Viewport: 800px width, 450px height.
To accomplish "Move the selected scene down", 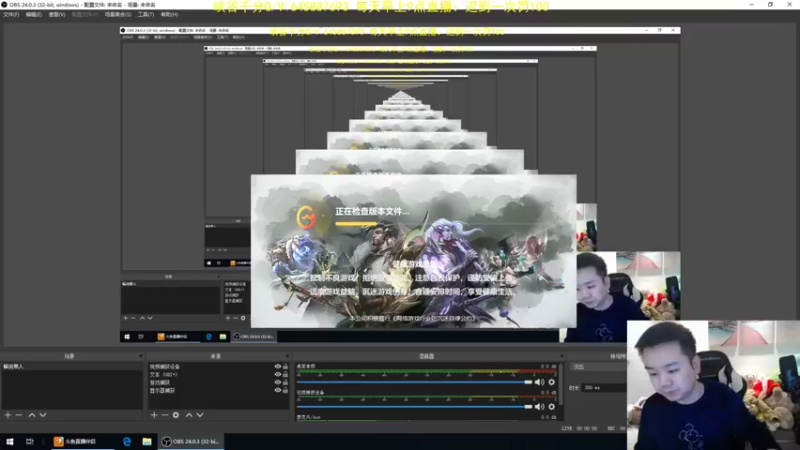I will pyautogui.click(x=43, y=415).
